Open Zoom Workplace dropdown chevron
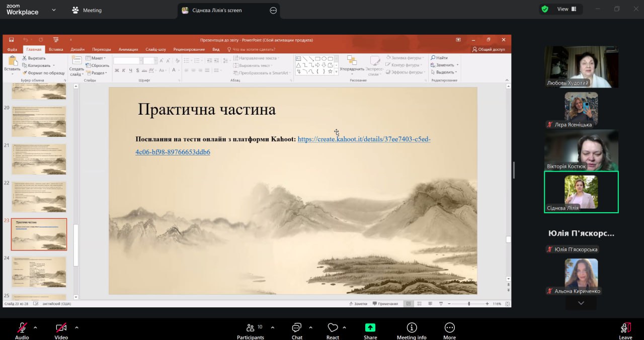The image size is (644, 340). coord(54,10)
